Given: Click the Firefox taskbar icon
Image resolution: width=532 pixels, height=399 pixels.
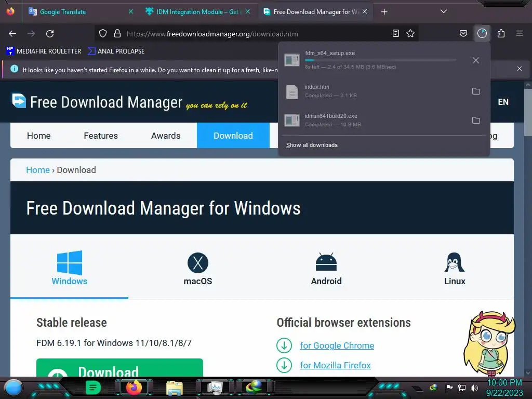Looking at the screenshot, I should pyautogui.click(x=134, y=388).
